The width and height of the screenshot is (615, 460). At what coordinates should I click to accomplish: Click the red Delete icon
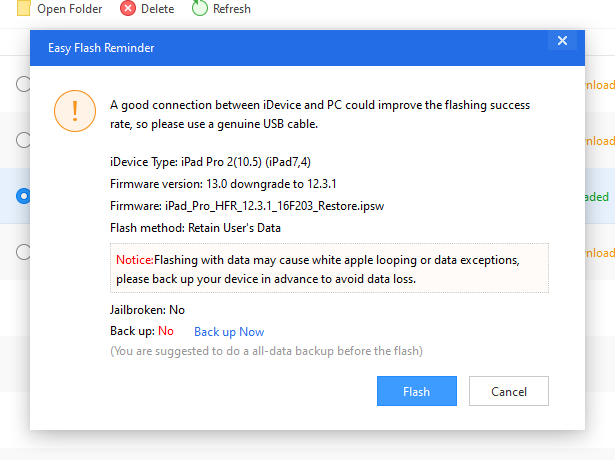click(x=128, y=9)
